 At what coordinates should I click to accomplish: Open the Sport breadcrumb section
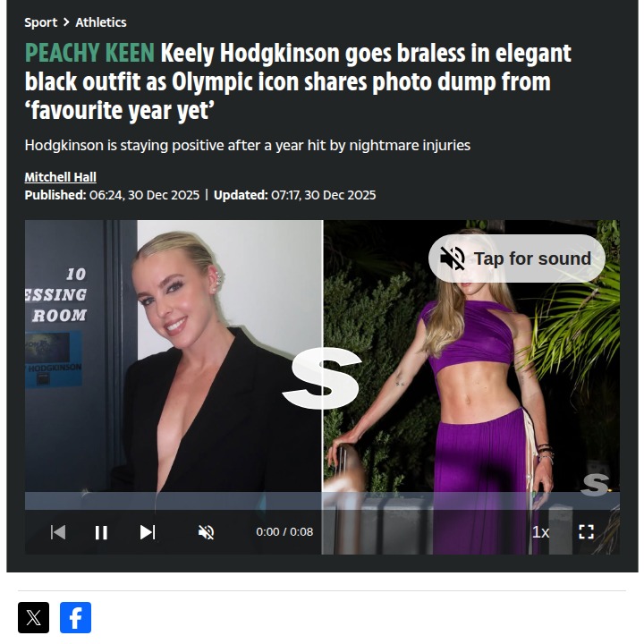[40, 22]
